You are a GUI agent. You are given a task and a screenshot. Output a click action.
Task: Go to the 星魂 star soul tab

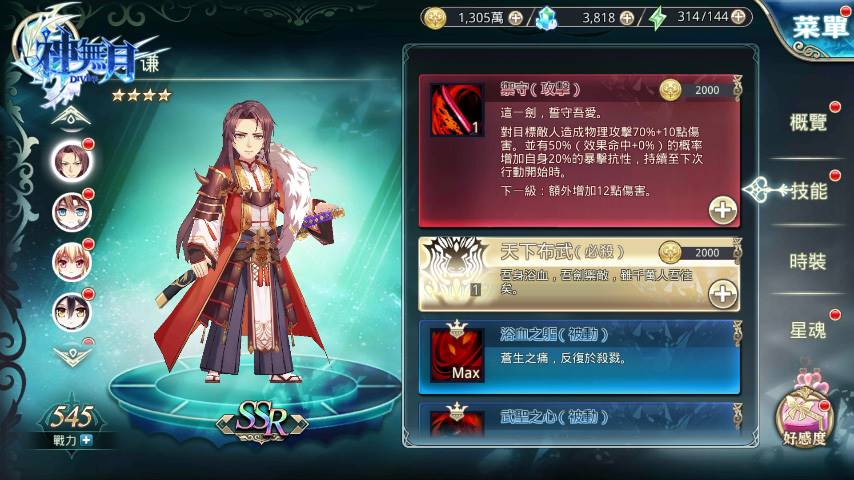tap(808, 330)
